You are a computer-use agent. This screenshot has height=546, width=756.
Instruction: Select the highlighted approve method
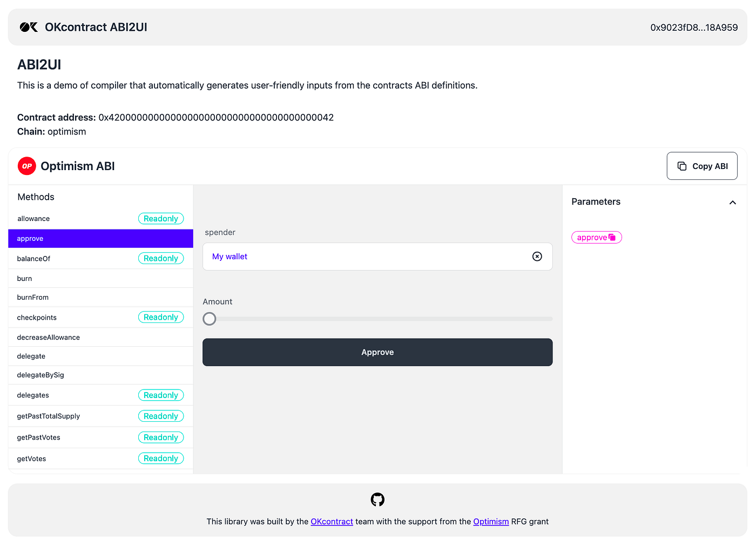click(100, 239)
